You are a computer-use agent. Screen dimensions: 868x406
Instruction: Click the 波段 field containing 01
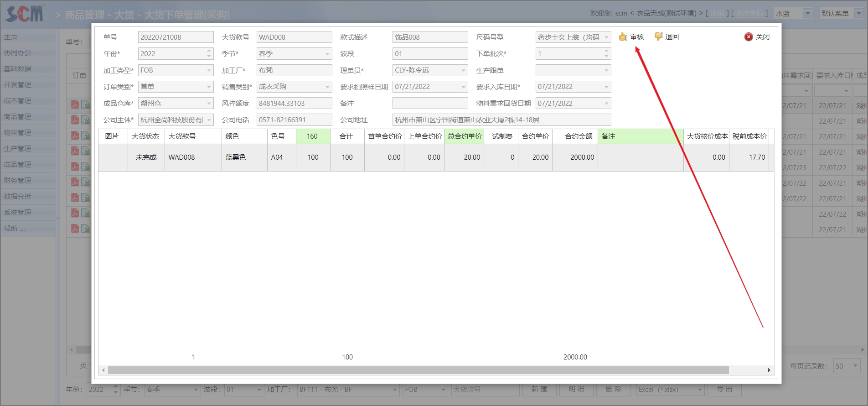click(430, 54)
